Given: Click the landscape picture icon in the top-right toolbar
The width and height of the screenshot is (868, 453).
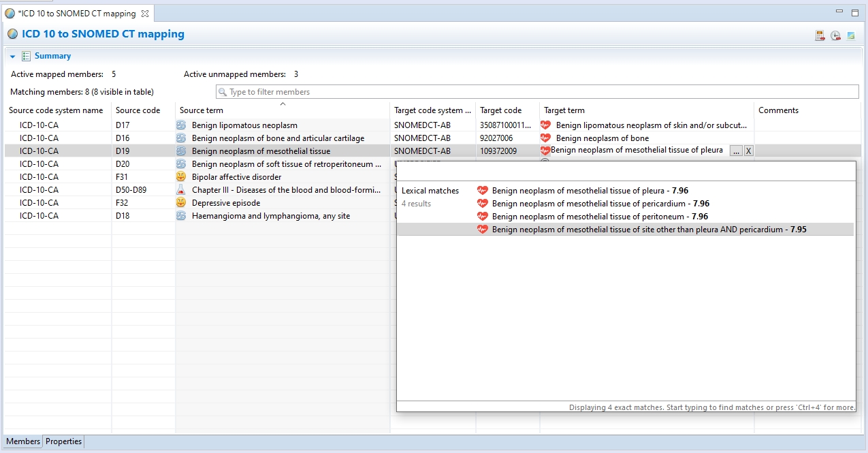Looking at the screenshot, I should [851, 35].
